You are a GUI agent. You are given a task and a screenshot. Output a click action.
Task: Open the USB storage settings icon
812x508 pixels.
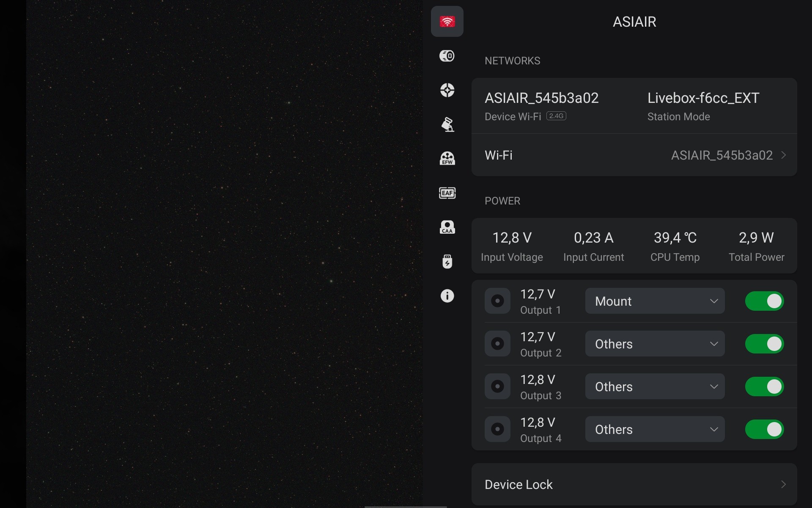coord(447,262)
